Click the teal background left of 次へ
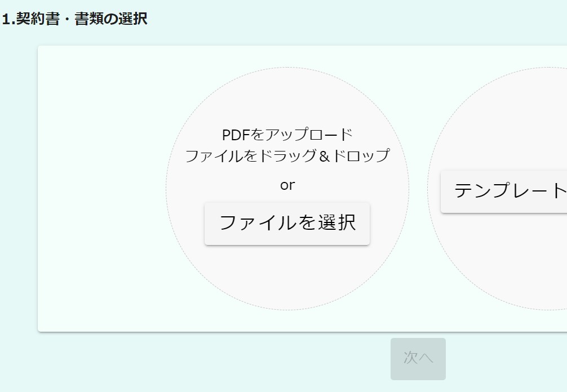The image size is (567, 392). pos(225,360)
